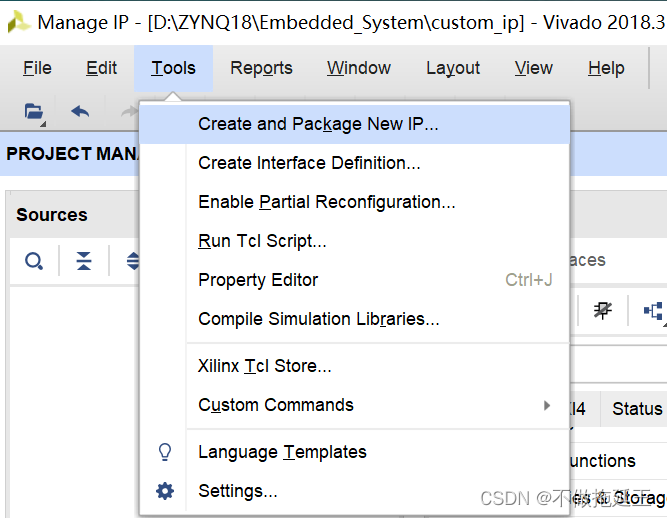Click expand all icon in Sources panel
The height and width of the screenshot is (518, 667).
(133, 261)
